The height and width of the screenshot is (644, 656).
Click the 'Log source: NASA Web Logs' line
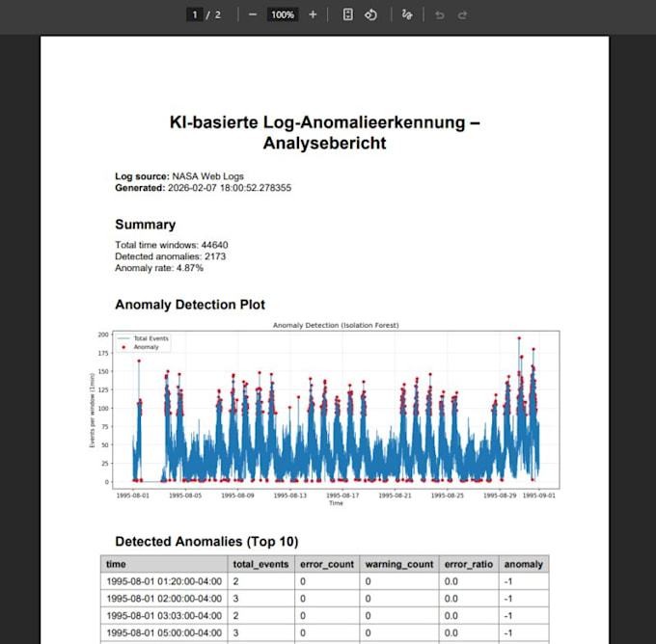[179, 176]
